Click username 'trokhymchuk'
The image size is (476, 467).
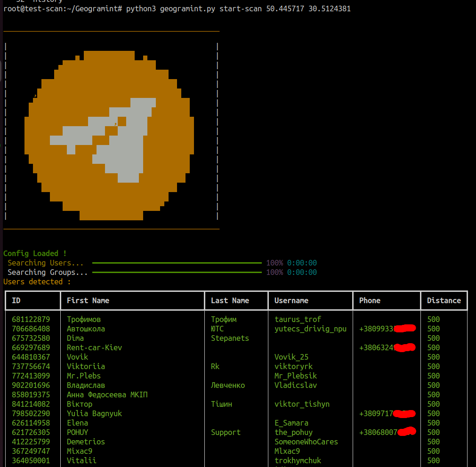[298, 460]
